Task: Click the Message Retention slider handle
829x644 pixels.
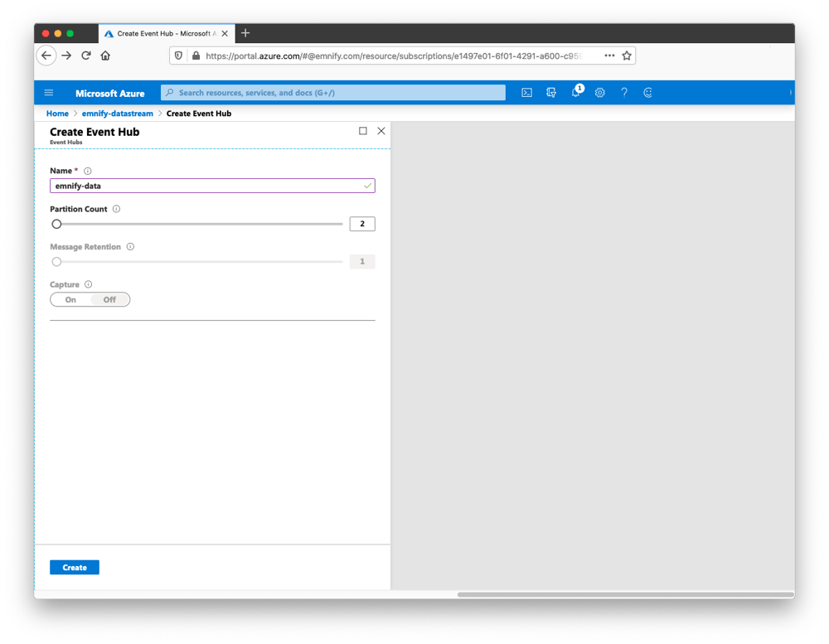Action: point(56,261)
